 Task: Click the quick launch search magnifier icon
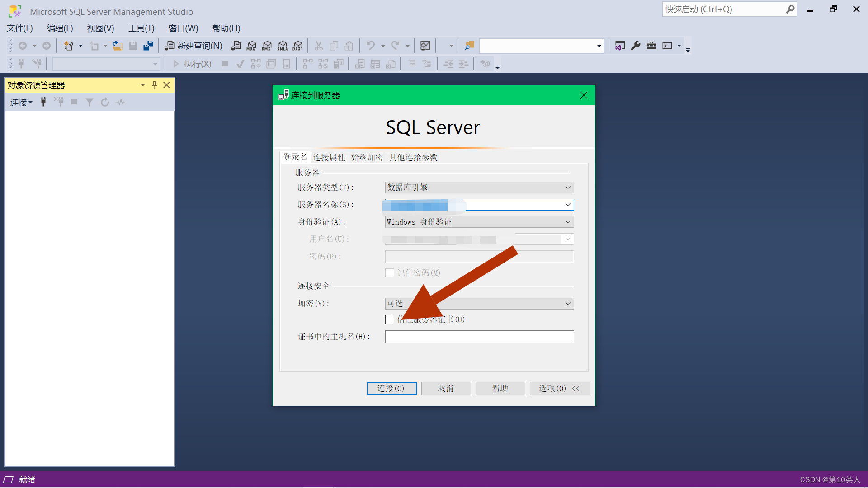790,9
